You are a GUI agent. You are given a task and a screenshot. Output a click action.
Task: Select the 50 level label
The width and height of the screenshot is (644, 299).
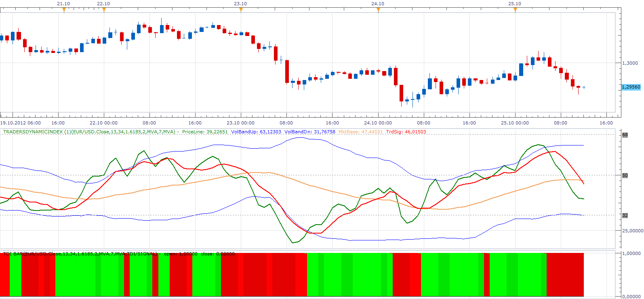coord(625,175)
